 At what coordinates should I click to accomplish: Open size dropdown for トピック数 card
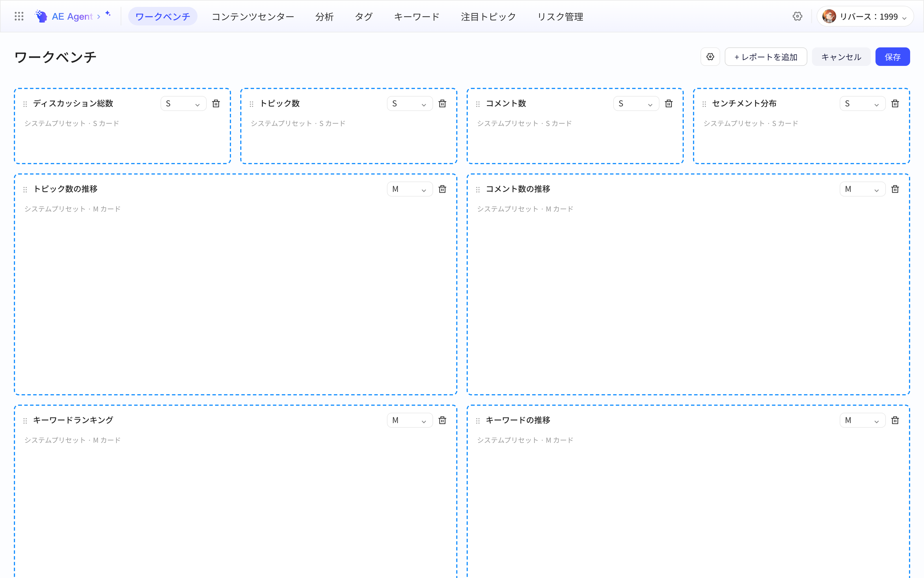click(x=410, y=103)
